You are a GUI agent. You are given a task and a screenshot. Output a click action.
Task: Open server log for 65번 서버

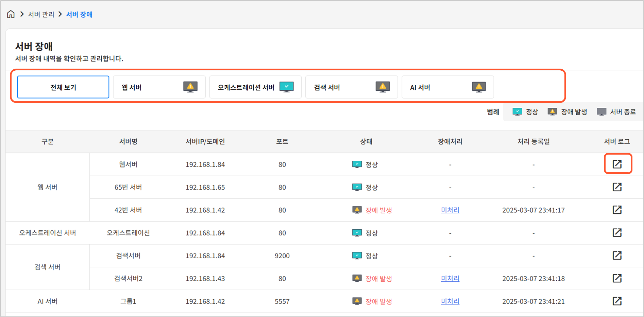click(617, 187)
